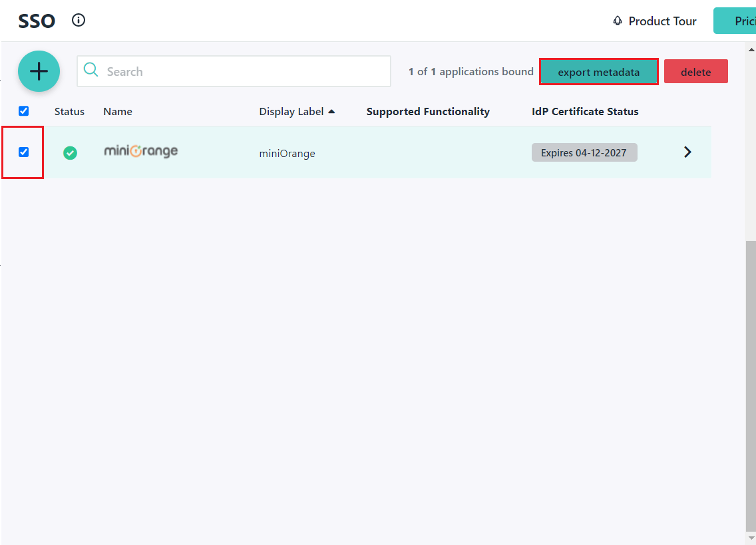Click the vertical scrollbar thumb
Viewport: 756px width, 545px height.
[751, 385]
